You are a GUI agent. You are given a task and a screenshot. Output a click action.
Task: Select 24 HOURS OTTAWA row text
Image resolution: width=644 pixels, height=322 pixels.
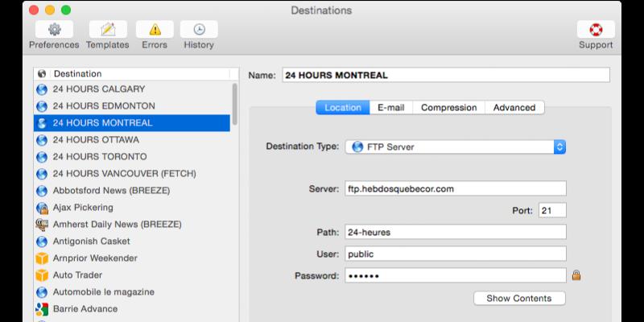96,140
